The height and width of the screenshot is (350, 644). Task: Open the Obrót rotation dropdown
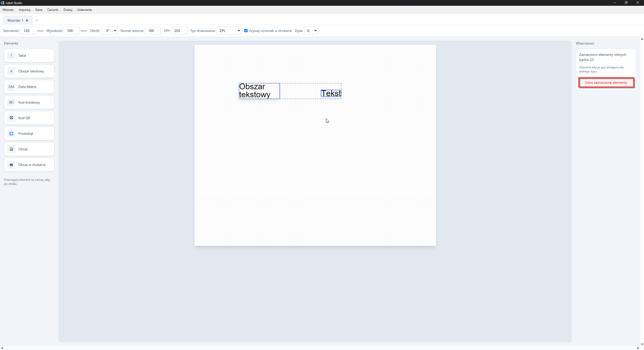pos(109,31)
